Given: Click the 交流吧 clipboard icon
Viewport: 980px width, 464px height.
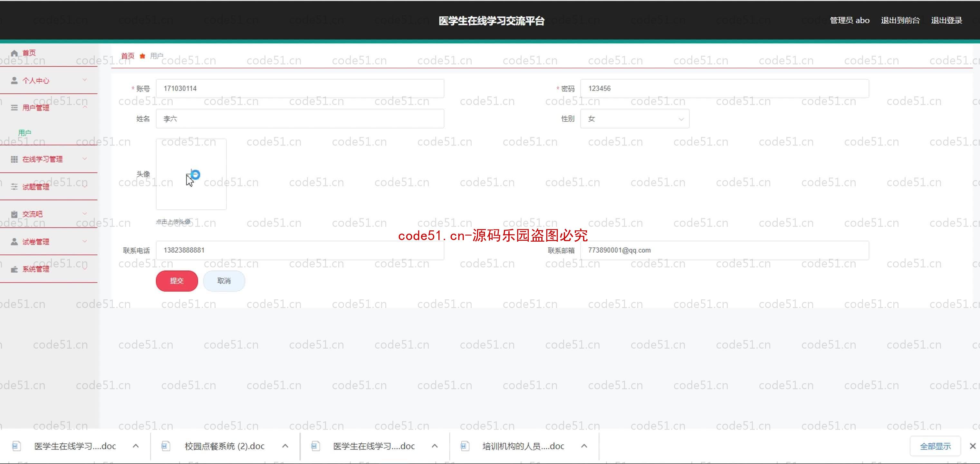Looking at the screenshot, I should click(14, 214).
